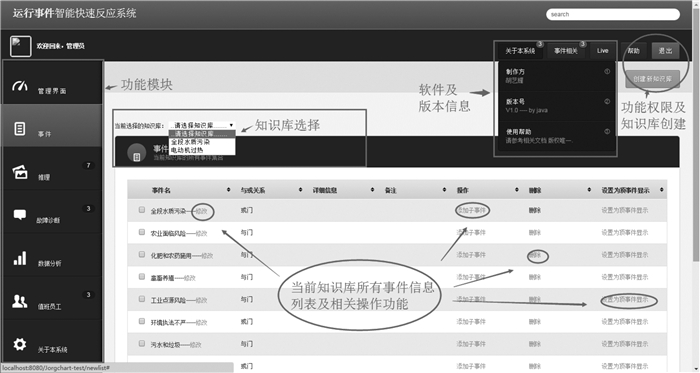Click the 创建新知识库 button
700x373 pixels.
click(652, 79)
